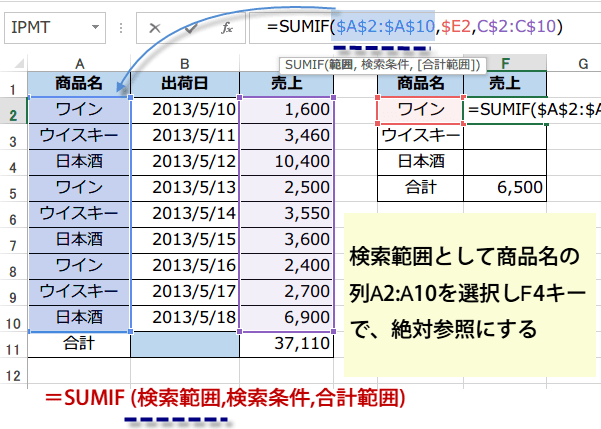The image size is (601, 429).
Task: Select column A header
Action: [79, 63]
